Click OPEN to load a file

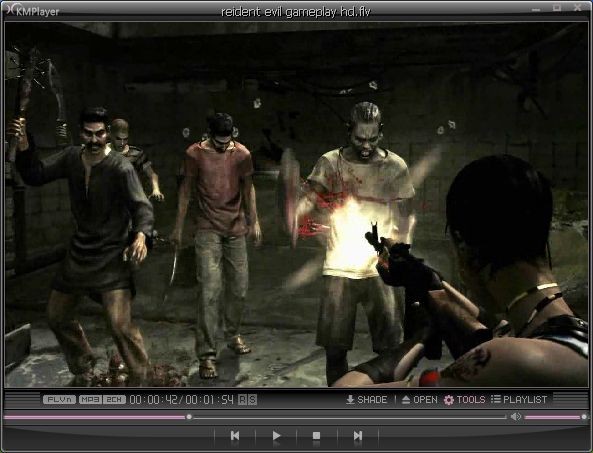tap(419, 400)
